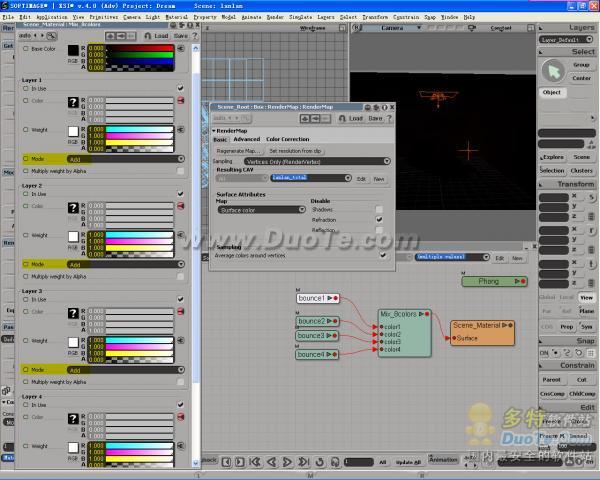Screen dimensions: 600x480
Task: Click help question mark in Mix_8colors editor
Action: click(195, 36)
